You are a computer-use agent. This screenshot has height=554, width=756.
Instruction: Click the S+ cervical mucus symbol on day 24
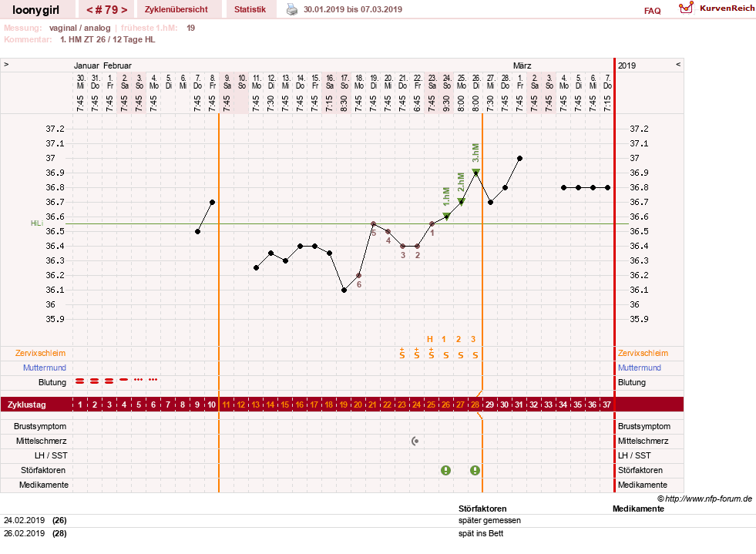pyautogui.click(x=417, y=354)
